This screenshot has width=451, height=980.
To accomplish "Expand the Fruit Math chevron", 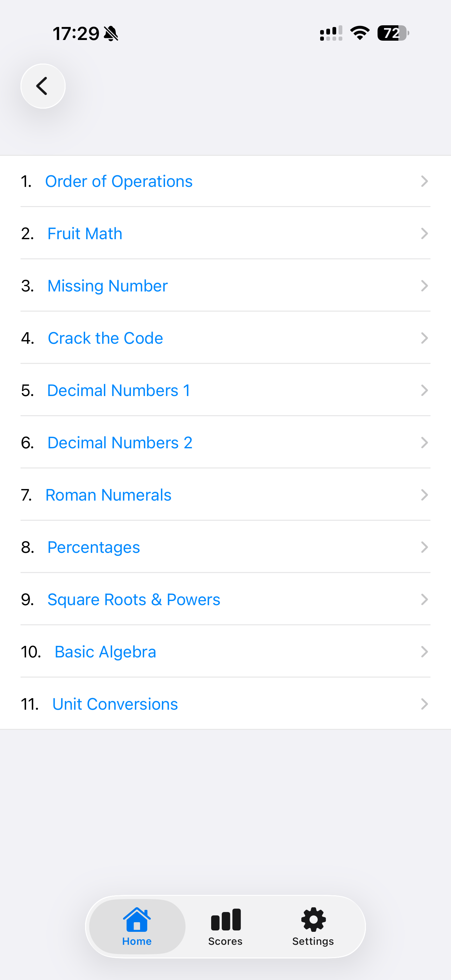I will click(424, 233).
